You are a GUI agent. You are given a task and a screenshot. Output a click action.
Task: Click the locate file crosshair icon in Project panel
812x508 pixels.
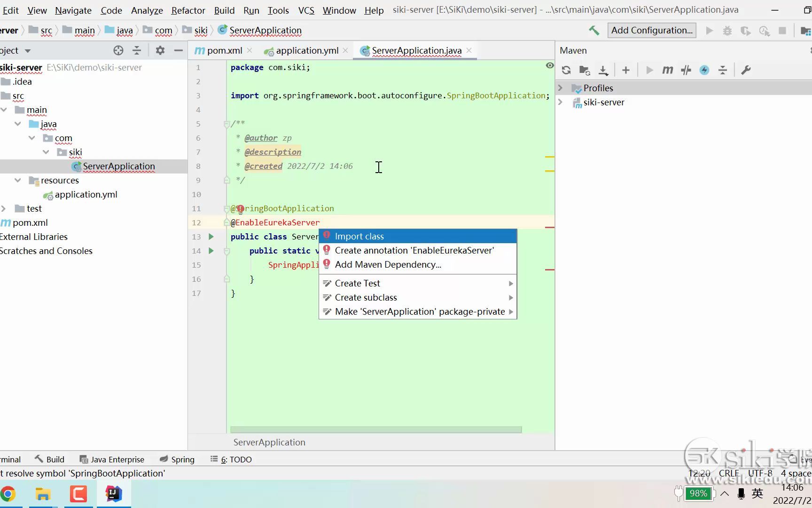[x=118, y=50]
